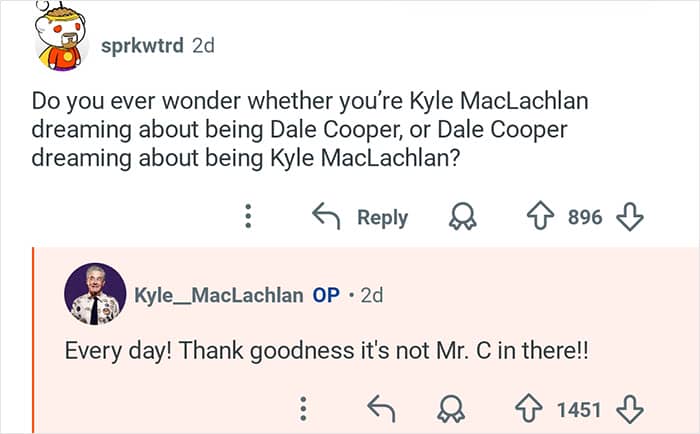Click the 2d timestamp on sprkwtrd's comment
700x434 pixels.
coord(203,46)
